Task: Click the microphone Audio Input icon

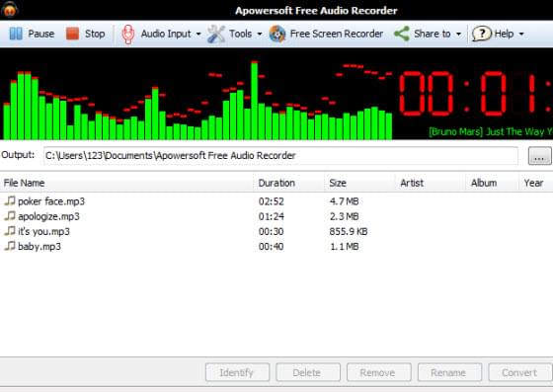Action: coord(128,35)
